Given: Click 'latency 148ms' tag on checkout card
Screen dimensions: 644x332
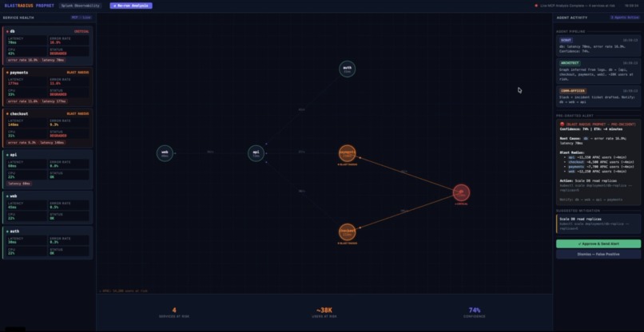Looking at the screenshot, I should pos(52,142).
